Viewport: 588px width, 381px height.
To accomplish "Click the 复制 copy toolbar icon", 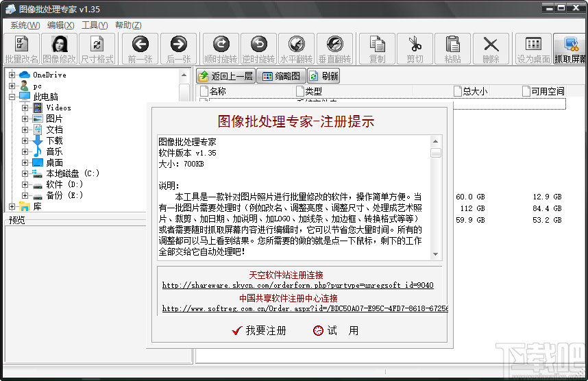I will 377,49.
